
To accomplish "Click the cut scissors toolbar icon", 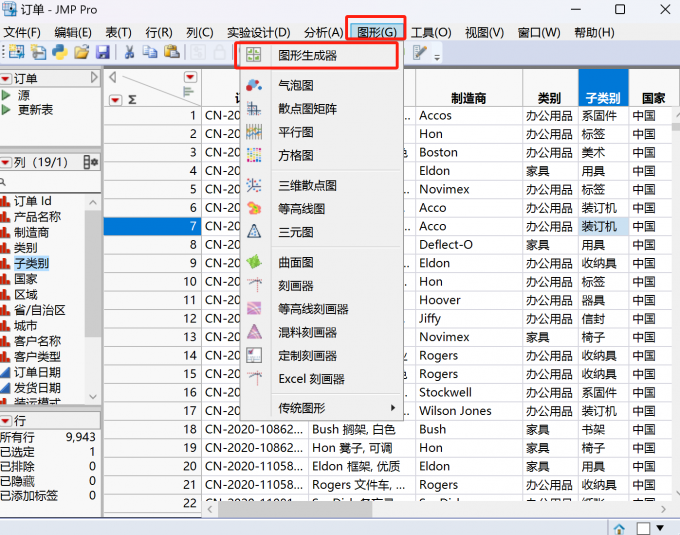I will 129,52.
